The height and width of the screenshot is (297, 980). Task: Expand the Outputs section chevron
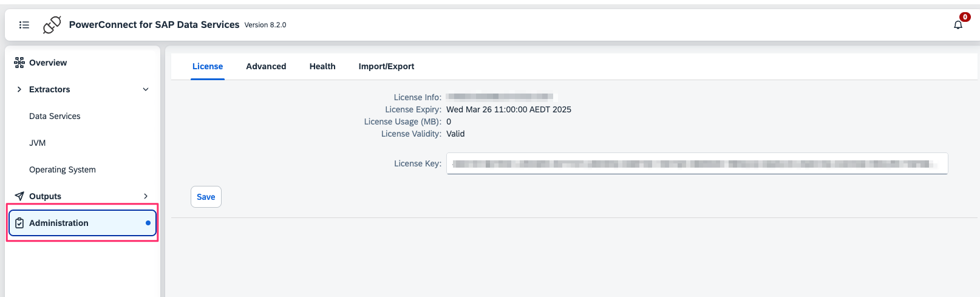[146, 196]
